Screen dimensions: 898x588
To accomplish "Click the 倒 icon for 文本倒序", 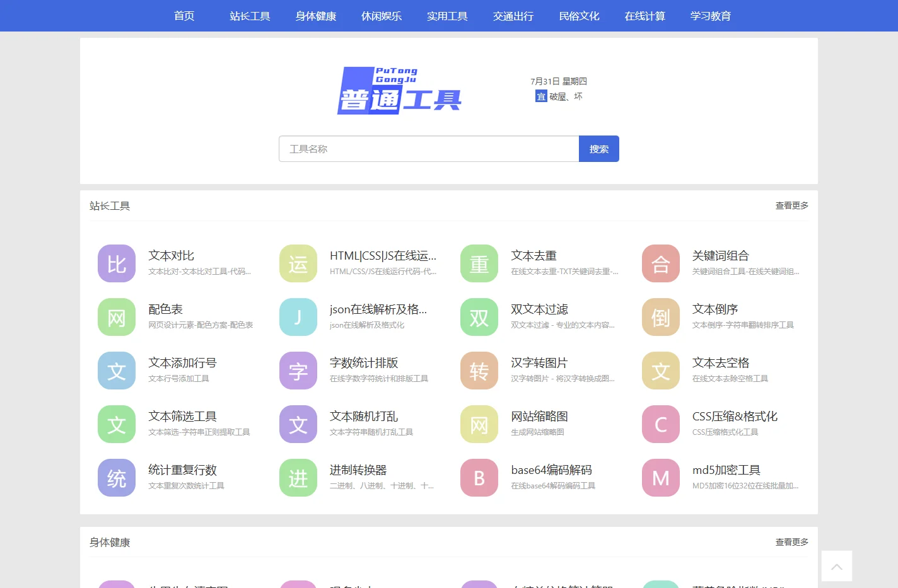I will point(661,317).
